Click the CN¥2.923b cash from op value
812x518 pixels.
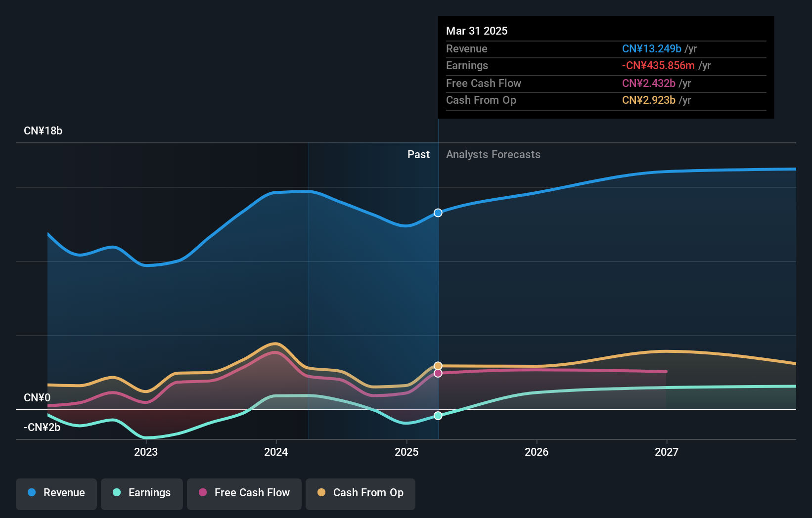(649, 100)
